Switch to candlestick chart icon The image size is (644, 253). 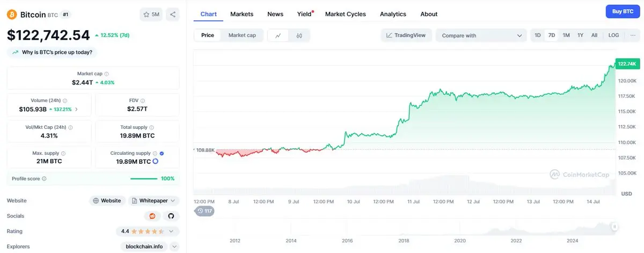(299, 35)
